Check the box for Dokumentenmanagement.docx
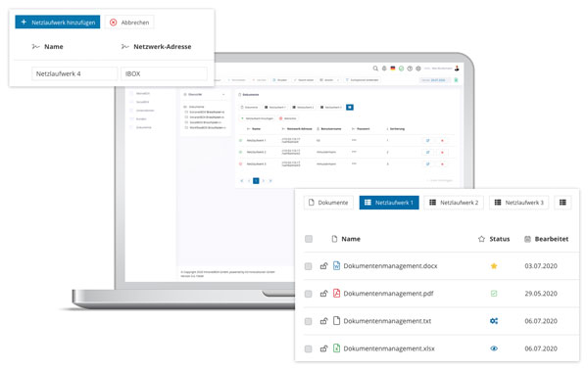The image size is (588, 370). click(x=309, y=266)
